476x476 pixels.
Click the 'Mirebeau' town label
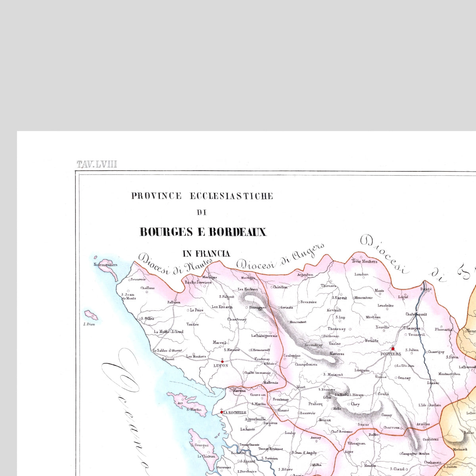373,317
